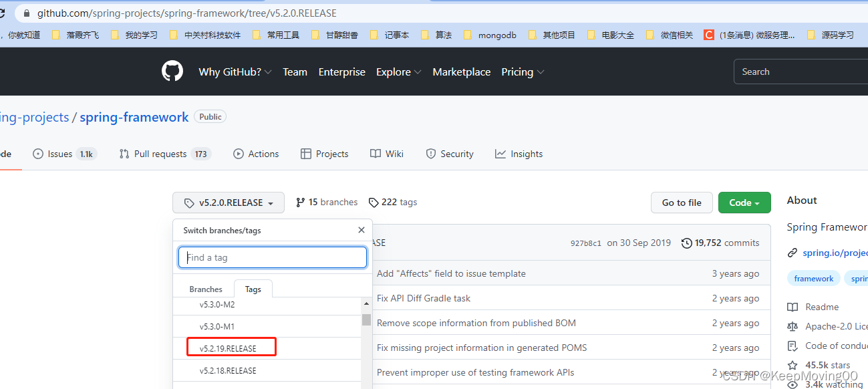Open the Code of conduct link
Image resolution: width=868 pixels, height=389 pixels.
tap(827, 346)
